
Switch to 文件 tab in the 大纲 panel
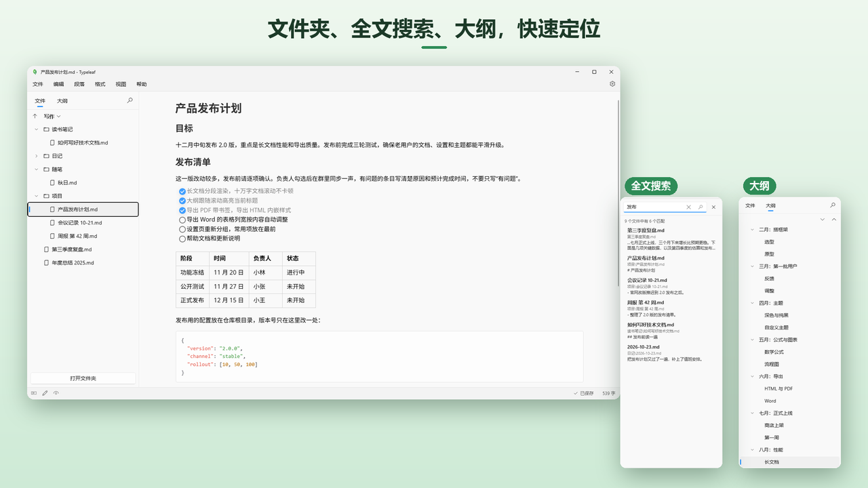tap(750, 205)
